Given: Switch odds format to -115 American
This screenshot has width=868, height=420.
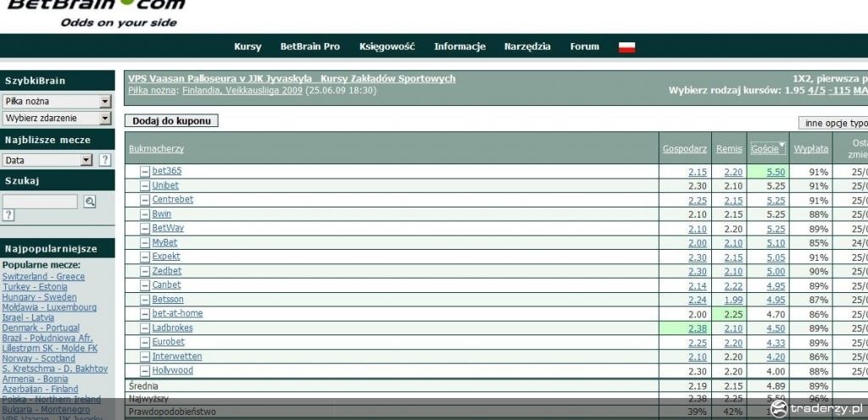Looking at the screenshot, I should pyautogui.click(x=839, y=90).
